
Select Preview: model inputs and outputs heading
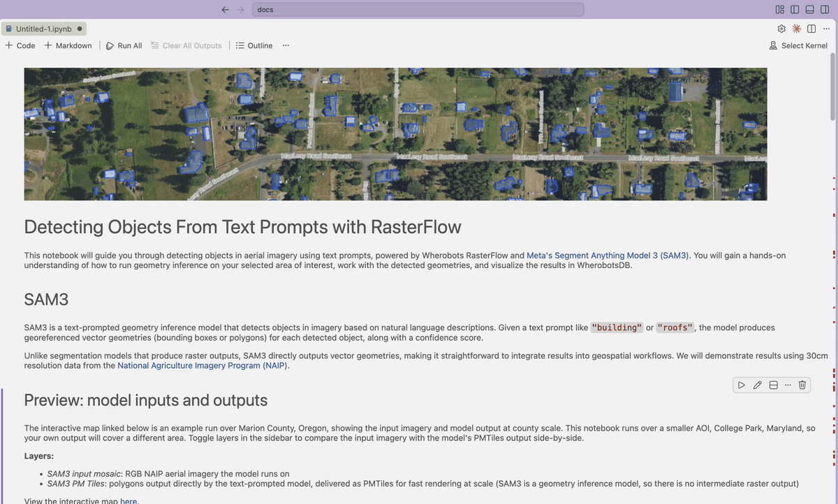pos(146,400)
